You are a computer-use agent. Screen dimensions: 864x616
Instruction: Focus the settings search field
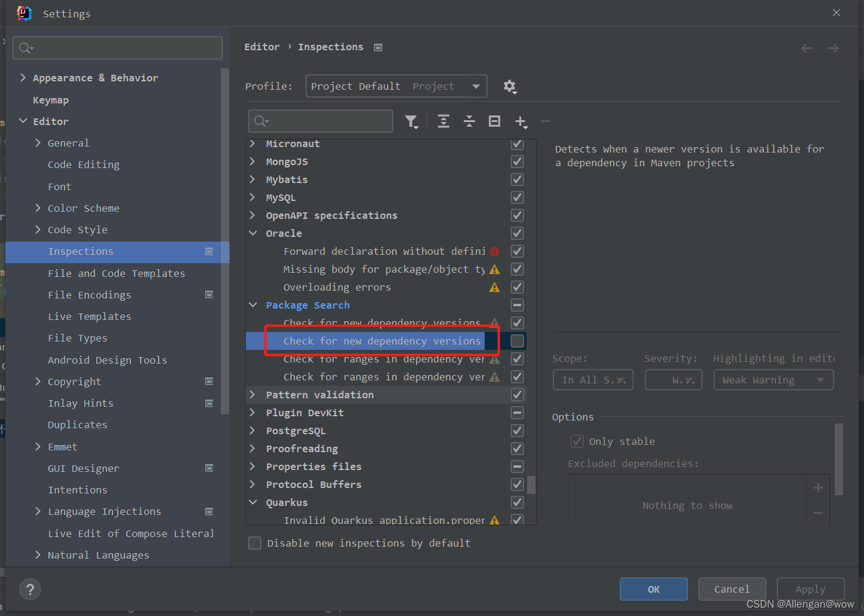click(x=118, y=48)
